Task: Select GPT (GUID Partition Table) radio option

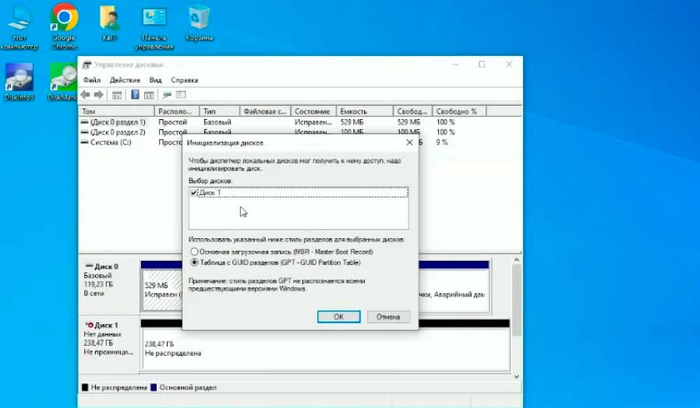Action: [x=194, y=262]
